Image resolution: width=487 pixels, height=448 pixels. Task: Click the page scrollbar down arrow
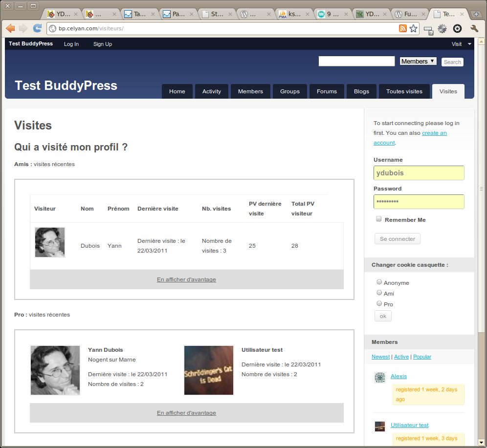(x=481, y=443)
